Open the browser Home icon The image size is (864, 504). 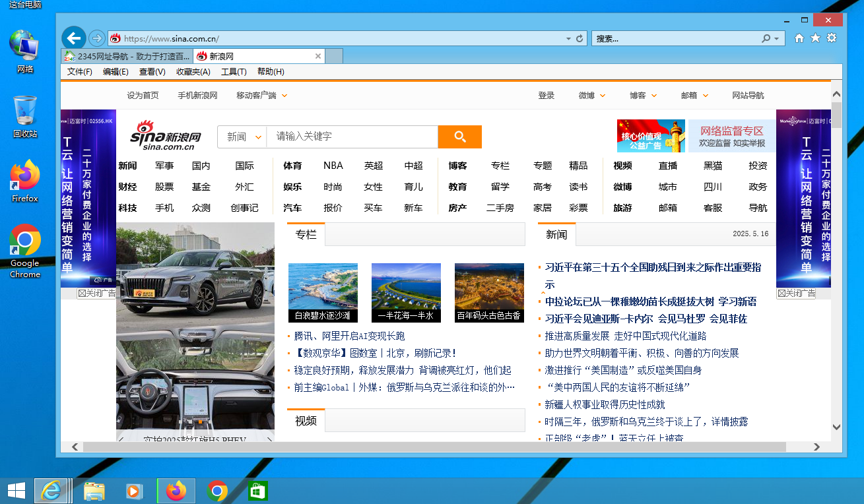(x=799, y=38)
